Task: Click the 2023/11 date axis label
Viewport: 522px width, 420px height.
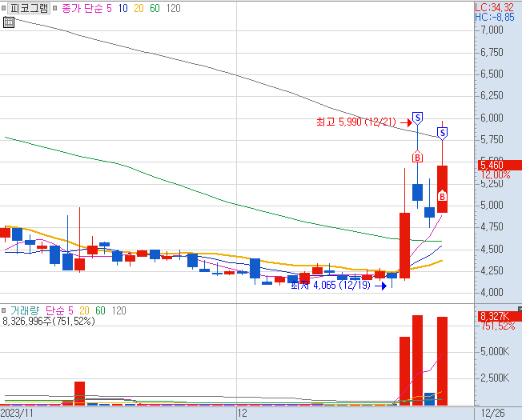Action: pyautogui.click(x=17, y=413)
